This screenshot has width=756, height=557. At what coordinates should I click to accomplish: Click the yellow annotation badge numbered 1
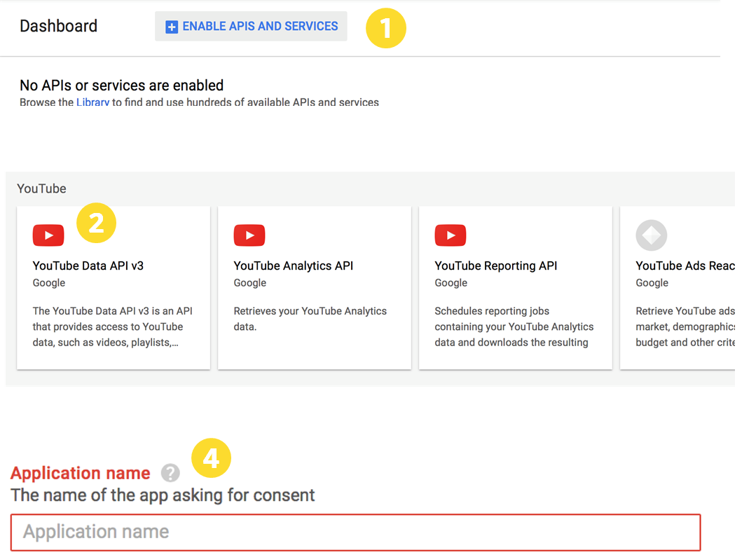pos(386,28)
